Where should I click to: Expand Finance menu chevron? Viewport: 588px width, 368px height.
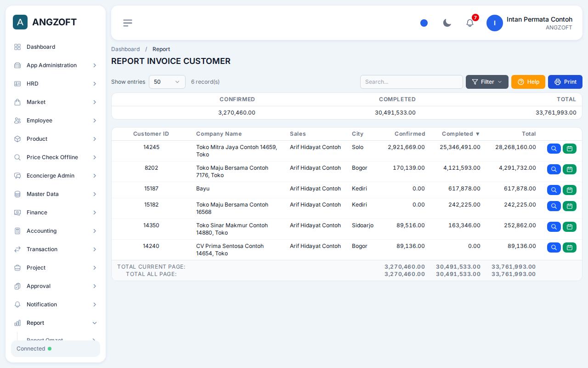tap(95, 213)
